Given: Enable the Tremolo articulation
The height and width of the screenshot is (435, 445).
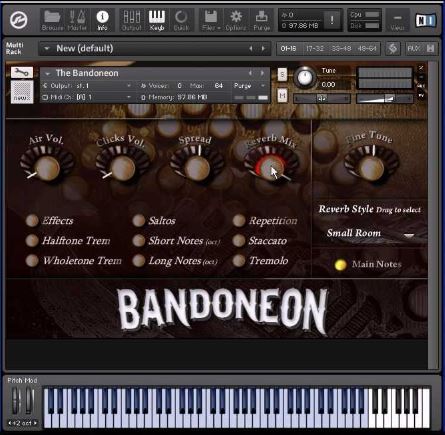Looking at the screenshot, I should click(239, 260).
